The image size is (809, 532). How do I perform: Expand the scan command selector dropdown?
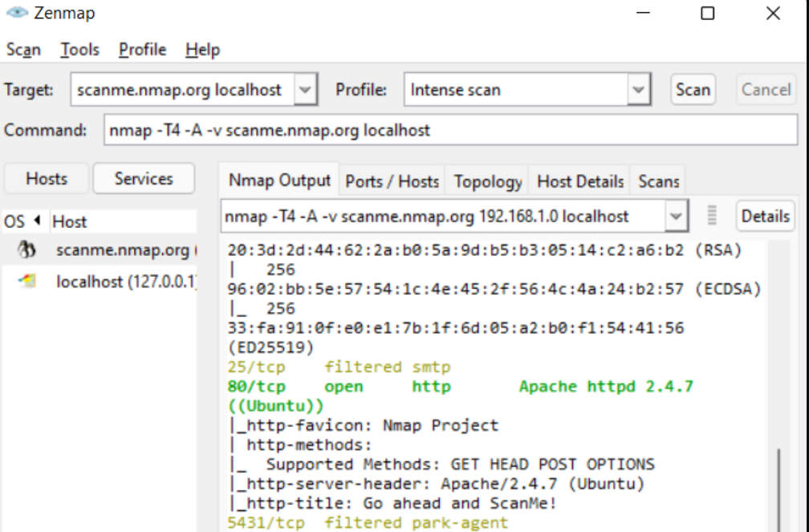pyautogui.click(x=676, y=216)
